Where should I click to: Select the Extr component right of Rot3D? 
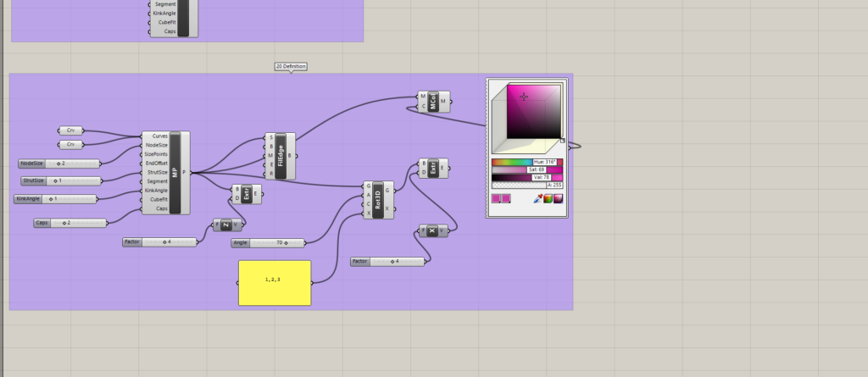[433, 168]
